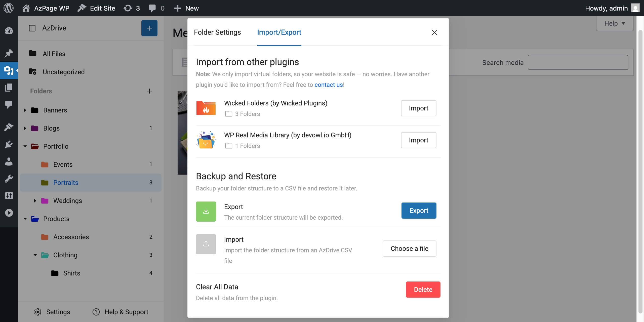Select the Blogs folder
Viewport: 644px width, 322px height.
click(x=91, y=128)
